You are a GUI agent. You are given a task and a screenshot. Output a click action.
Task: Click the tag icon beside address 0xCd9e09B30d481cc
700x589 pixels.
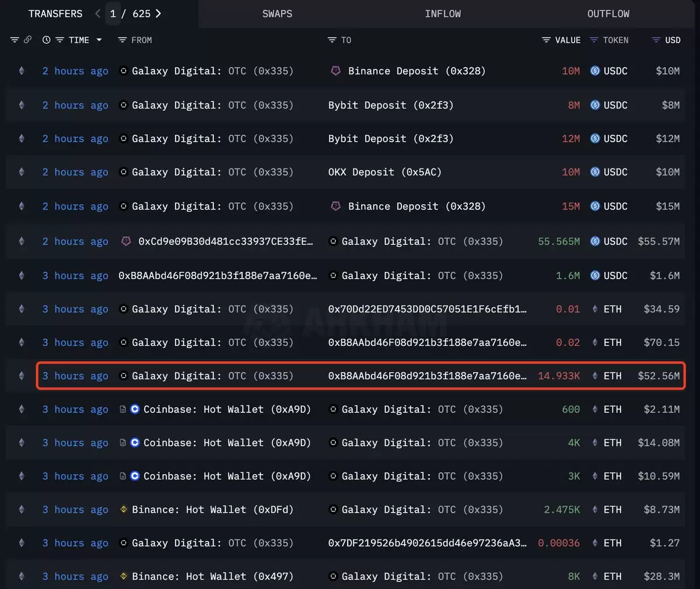[x=125, y=241]
